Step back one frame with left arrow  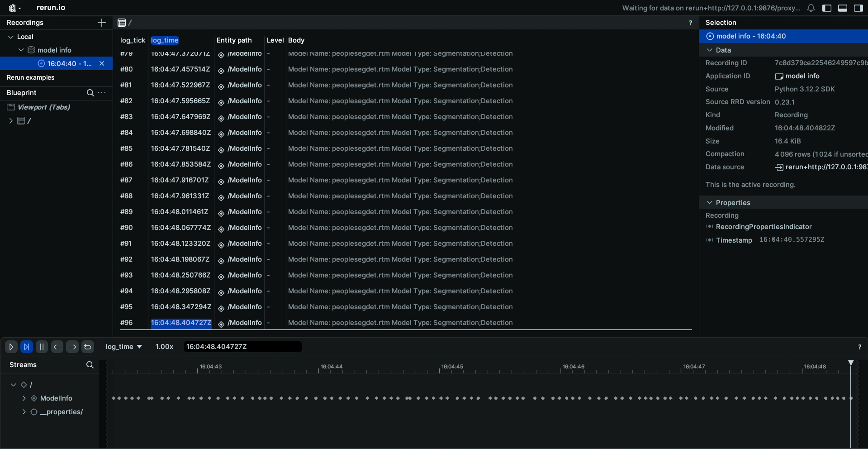pyautogui.click(x=57, y=347)
